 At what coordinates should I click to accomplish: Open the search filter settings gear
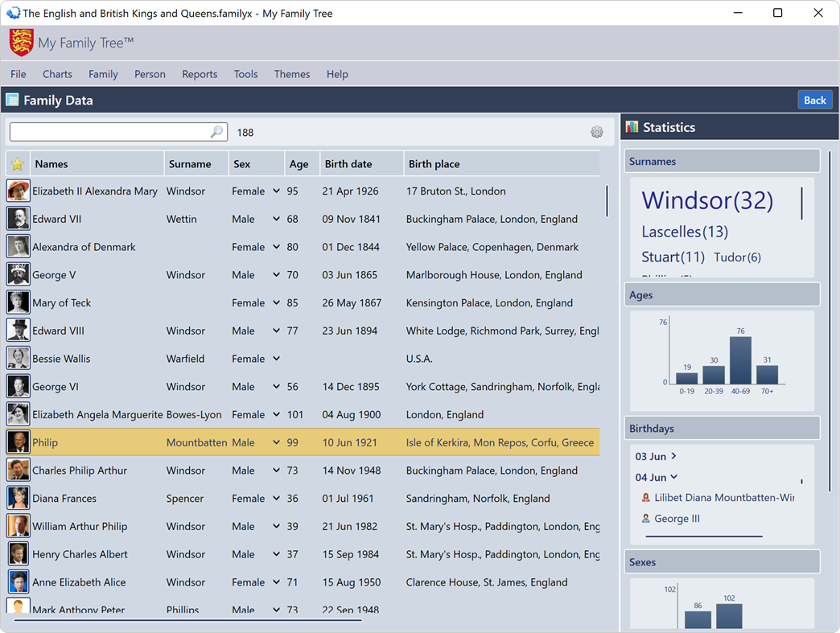point(597,131)
